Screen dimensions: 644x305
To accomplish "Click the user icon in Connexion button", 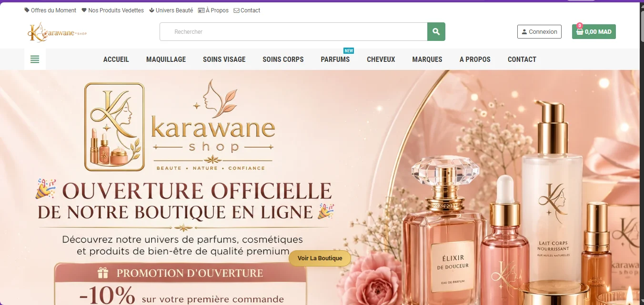I will coord(524,32).
